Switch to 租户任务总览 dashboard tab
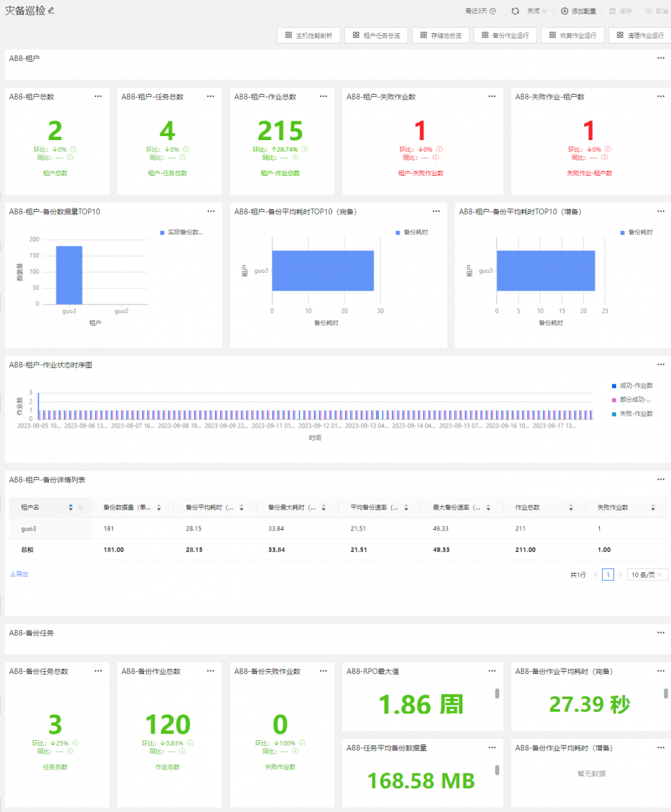The width and height of the screenshot is (671, 812). click(x=376, y=35)
